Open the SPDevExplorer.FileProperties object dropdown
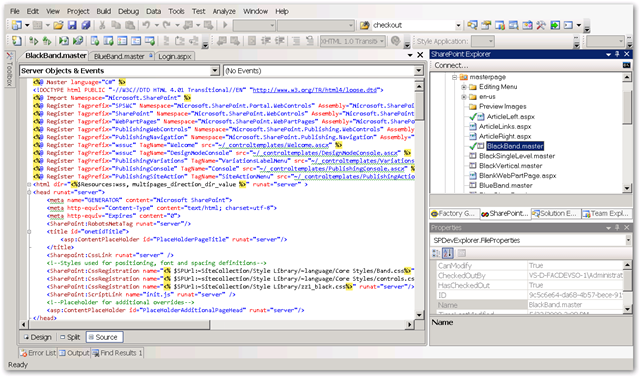This screenshot has width=640, height=377. click(x=628, y=241)
